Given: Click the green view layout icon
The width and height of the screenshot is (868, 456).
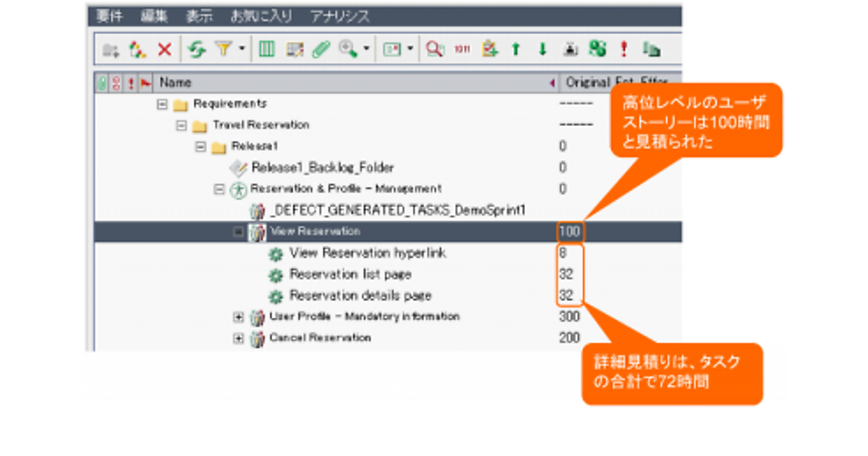Looking at the screenshot, I should (x=392, y=49).
